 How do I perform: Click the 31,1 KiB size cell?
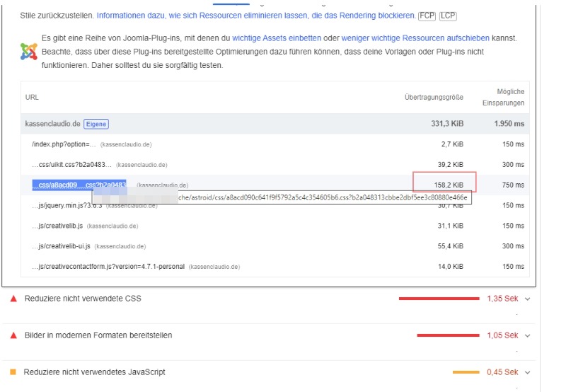[x=451, y=226]
